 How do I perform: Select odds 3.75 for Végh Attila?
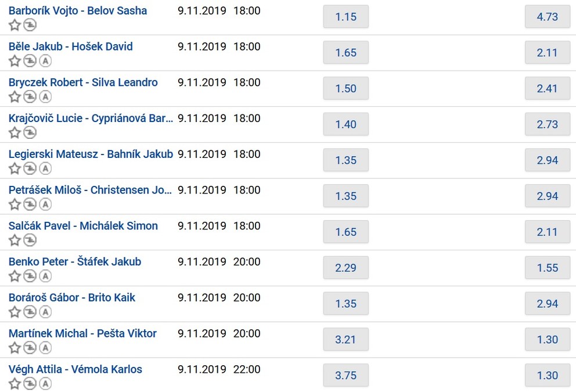pos(345,375)
